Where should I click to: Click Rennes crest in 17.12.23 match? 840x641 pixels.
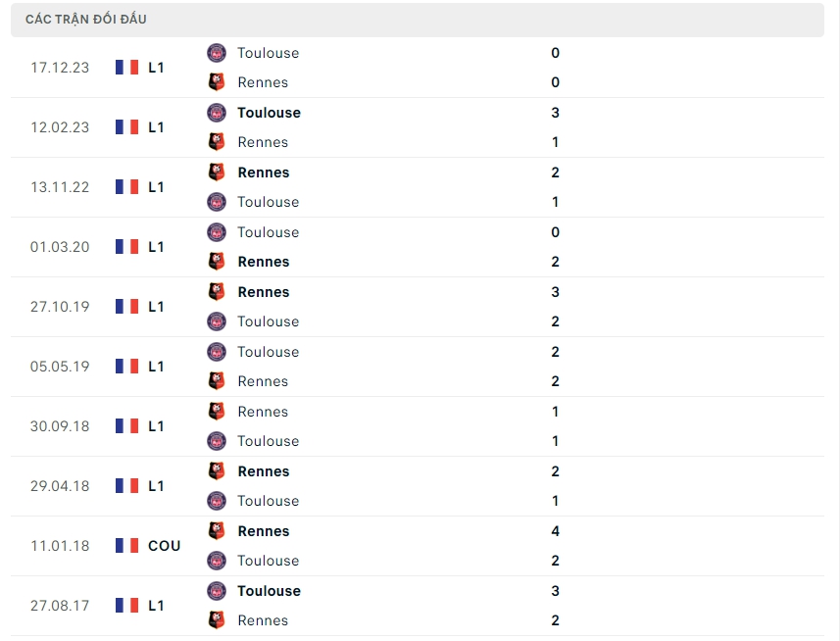pyautogui.click(x=217, y=82)
